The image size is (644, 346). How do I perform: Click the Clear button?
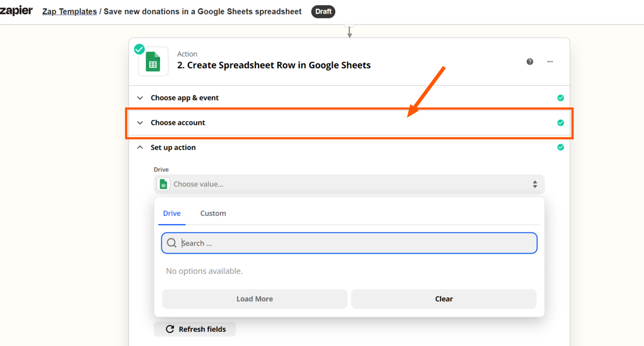pyautogui.click(x=444, y=299)
